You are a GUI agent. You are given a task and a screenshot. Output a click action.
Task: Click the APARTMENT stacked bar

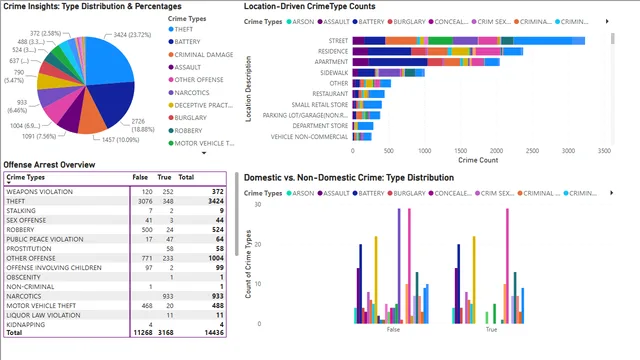(x=426, y=62)
